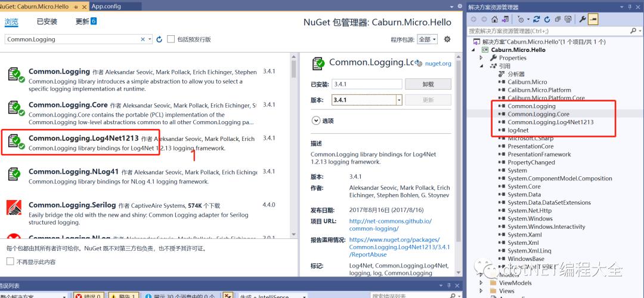Viewport: 644px width, 298px height.
Task: Open the package source dropdown
Action: [427, 39]
